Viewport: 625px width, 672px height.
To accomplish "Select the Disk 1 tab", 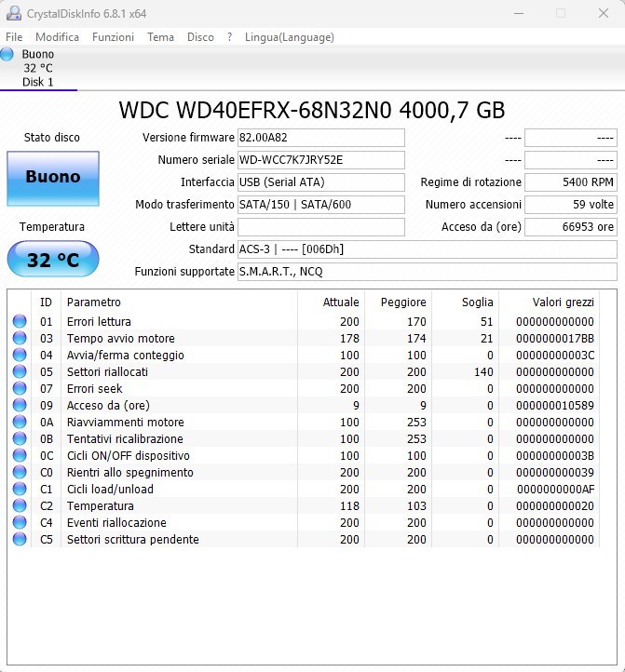I will (x=38, y=68).
